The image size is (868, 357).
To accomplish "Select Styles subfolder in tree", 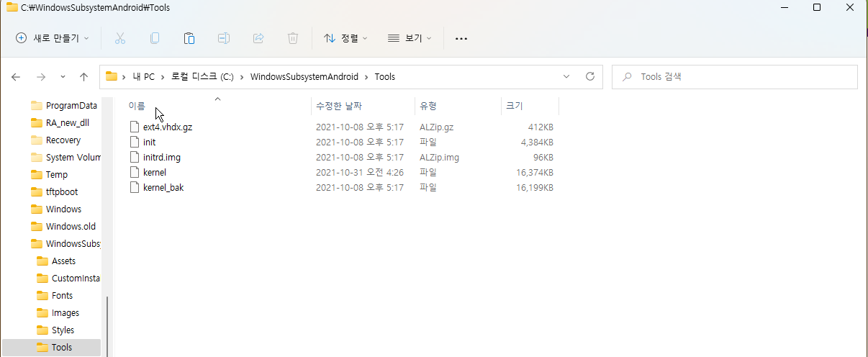I will tap(55, 330).
